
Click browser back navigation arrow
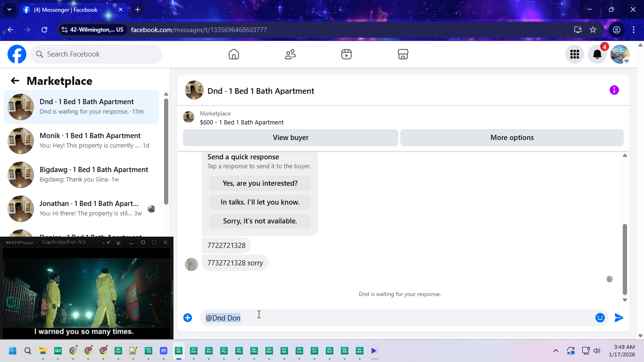[x=10, y=30]
